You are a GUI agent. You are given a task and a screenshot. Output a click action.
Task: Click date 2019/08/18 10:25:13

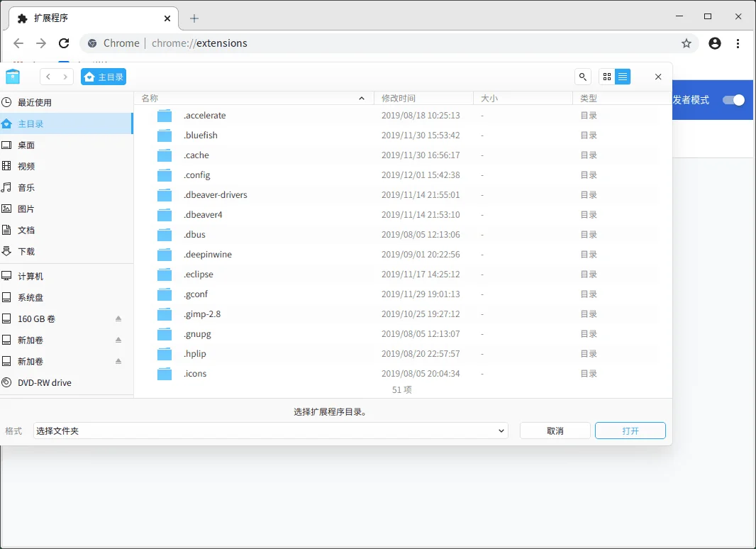click(421, 116)
